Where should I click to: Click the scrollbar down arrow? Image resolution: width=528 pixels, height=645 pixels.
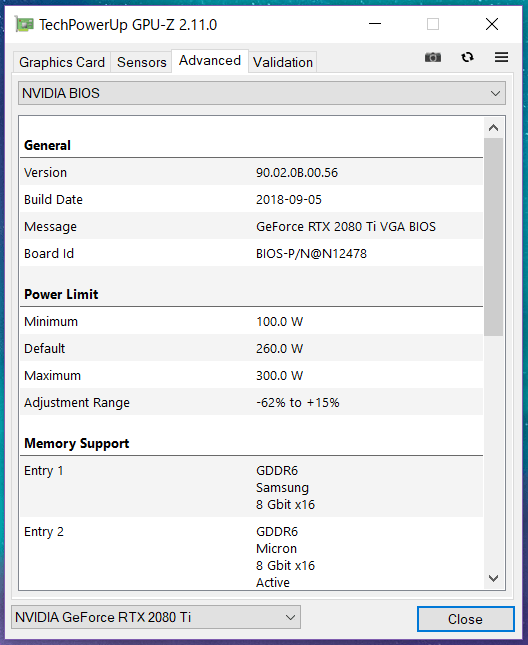point(493,578)
